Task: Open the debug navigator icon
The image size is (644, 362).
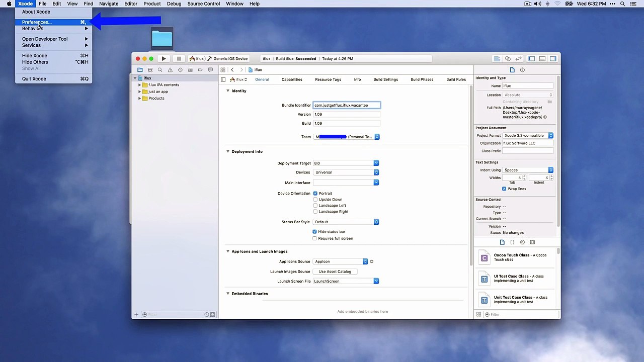Action: tap(190, 70)
